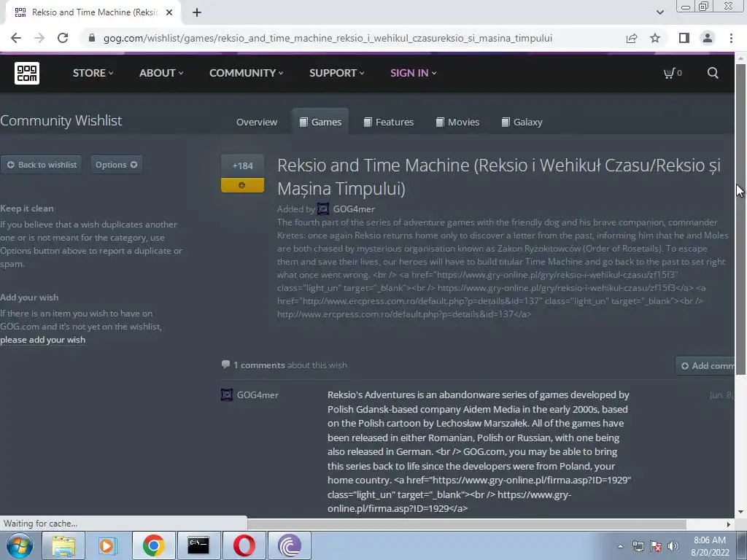This screenshot has height=560, width=747.
Task: Open Opera browser from taskbar
Action: pyautogui.click(x=244, y=545)
